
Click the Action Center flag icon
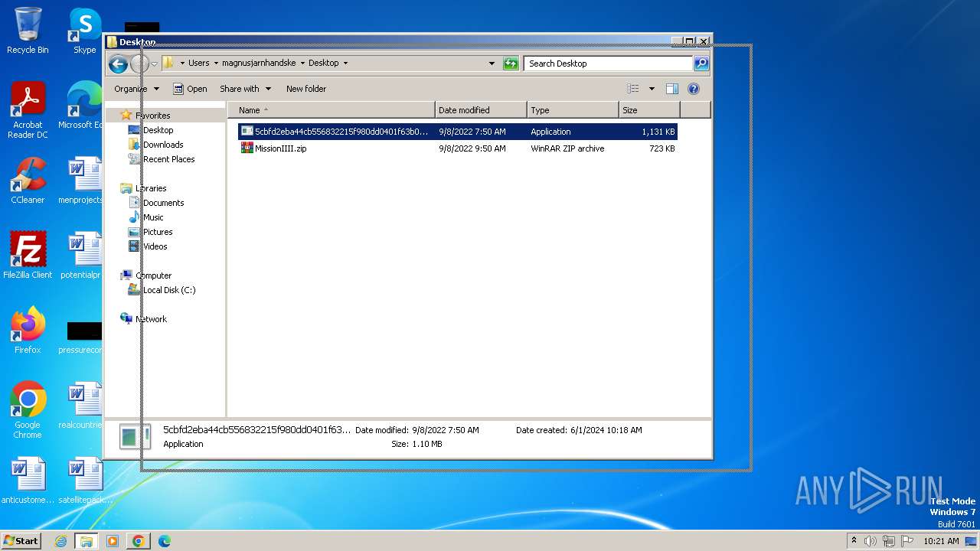(906, 541)
